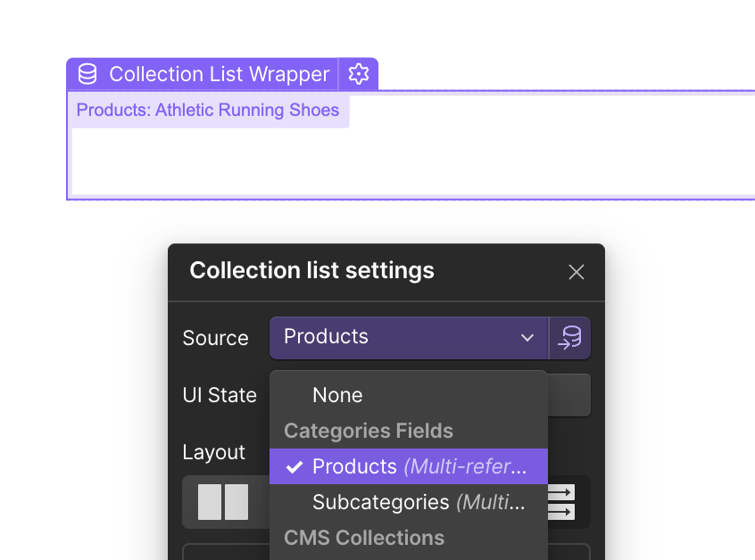Click the database icon on Collection List Wrapper
The image size is (755, 560).
(87, 74)
